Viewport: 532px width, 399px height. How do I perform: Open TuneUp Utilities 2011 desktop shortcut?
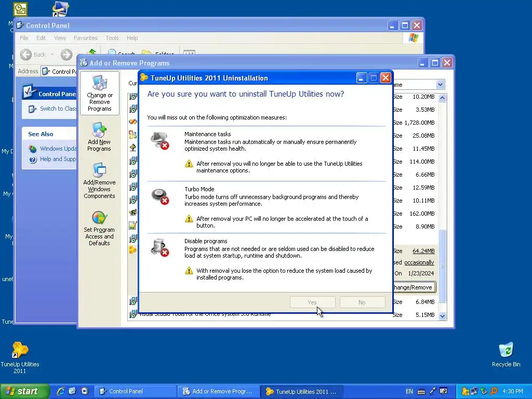coord(20,357)
